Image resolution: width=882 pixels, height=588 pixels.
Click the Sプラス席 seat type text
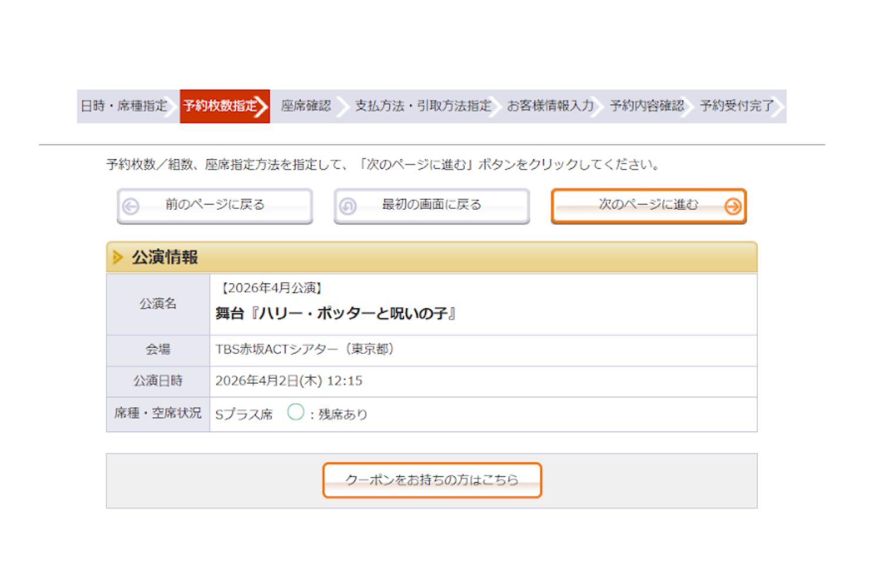coord(244,415)
